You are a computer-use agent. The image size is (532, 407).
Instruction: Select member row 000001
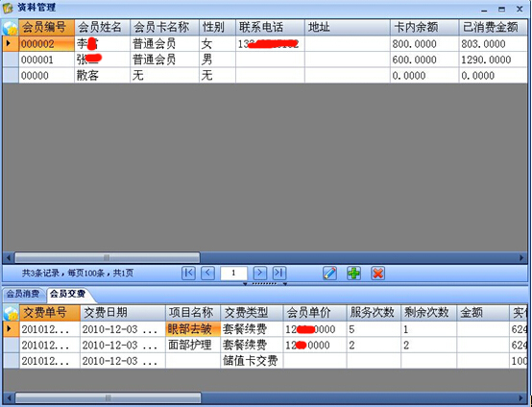(x=265, y=60)
